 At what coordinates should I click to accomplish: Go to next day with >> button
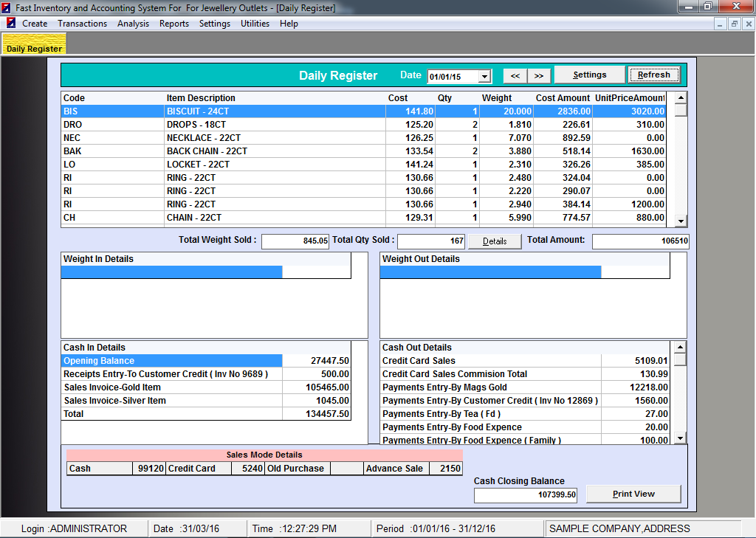coord(539,75)
